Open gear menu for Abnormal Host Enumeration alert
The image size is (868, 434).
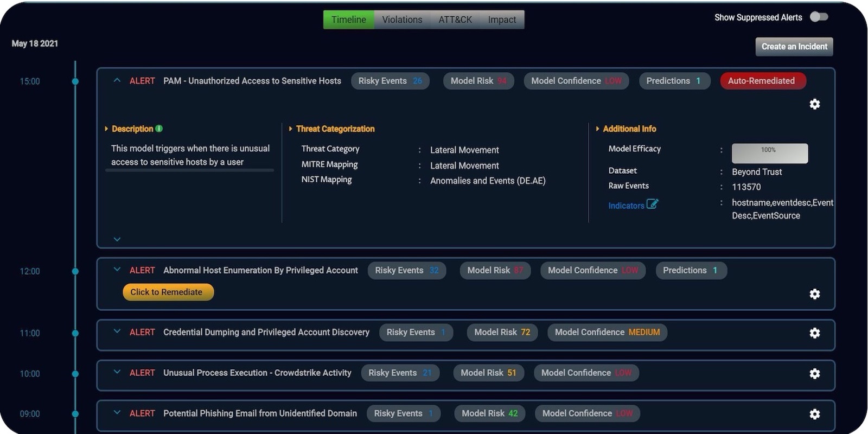814,294
